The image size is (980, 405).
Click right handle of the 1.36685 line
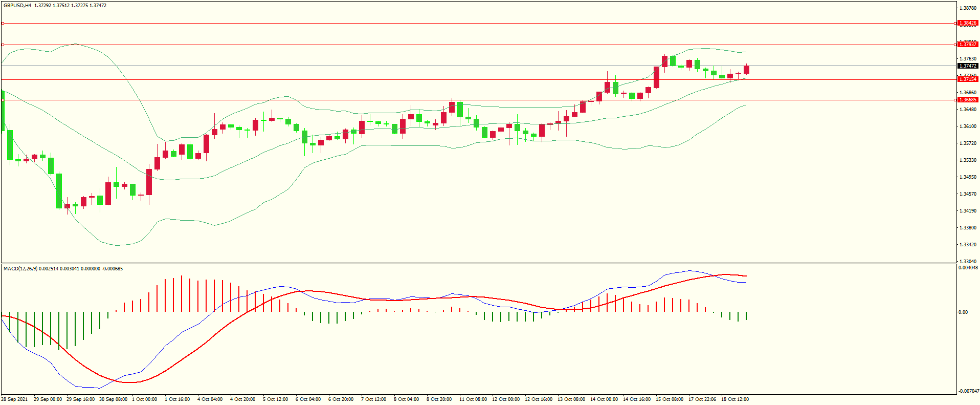click(955, 100)
